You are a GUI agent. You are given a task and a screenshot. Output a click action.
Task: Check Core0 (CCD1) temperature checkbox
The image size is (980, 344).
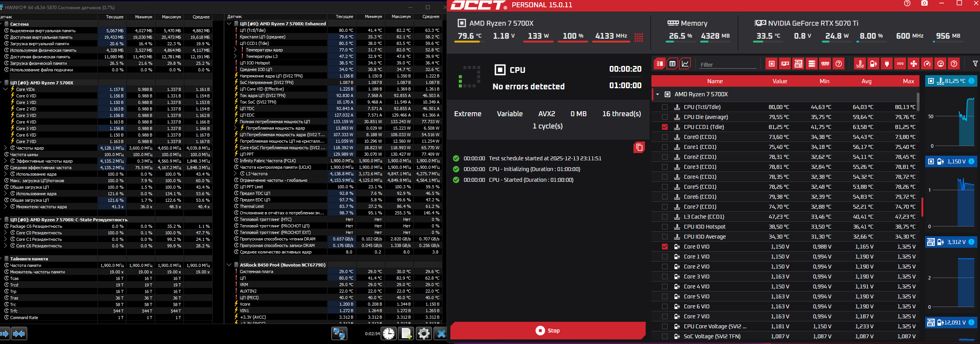pos(665,137)
